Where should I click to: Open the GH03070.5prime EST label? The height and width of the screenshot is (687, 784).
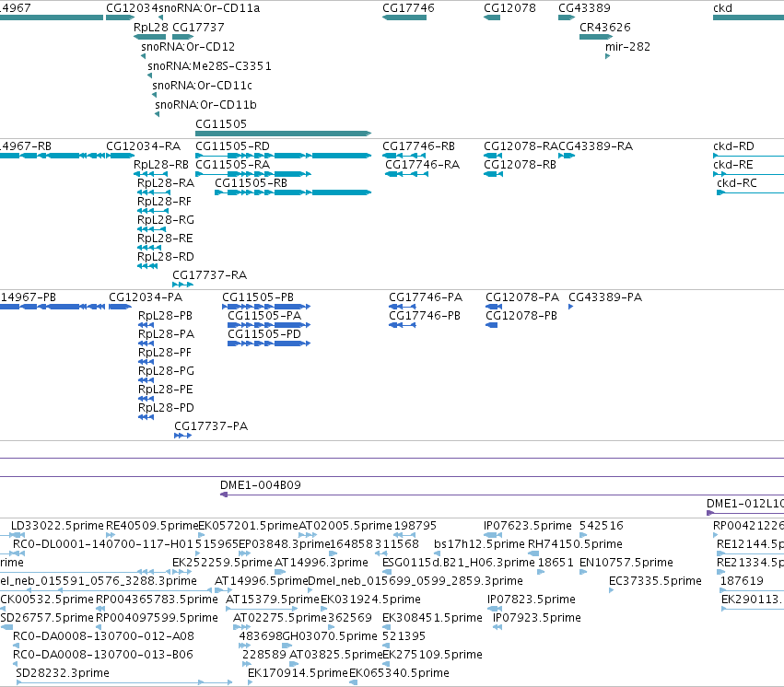(x=330, y=636)
